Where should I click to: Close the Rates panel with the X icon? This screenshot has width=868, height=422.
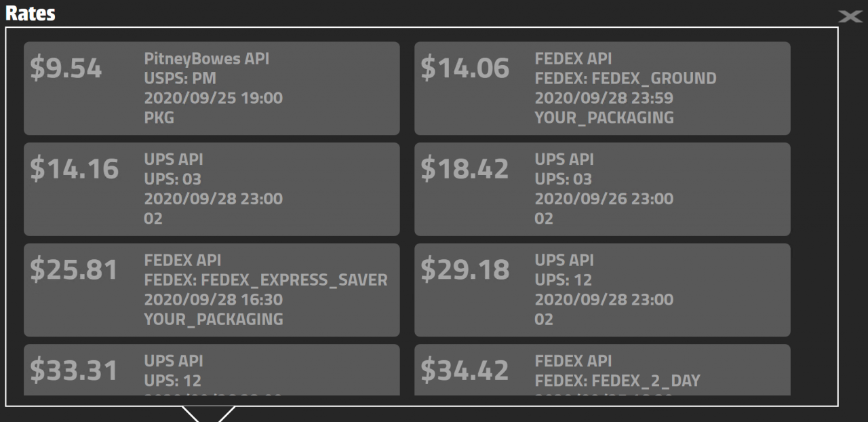tap(850, 17)
